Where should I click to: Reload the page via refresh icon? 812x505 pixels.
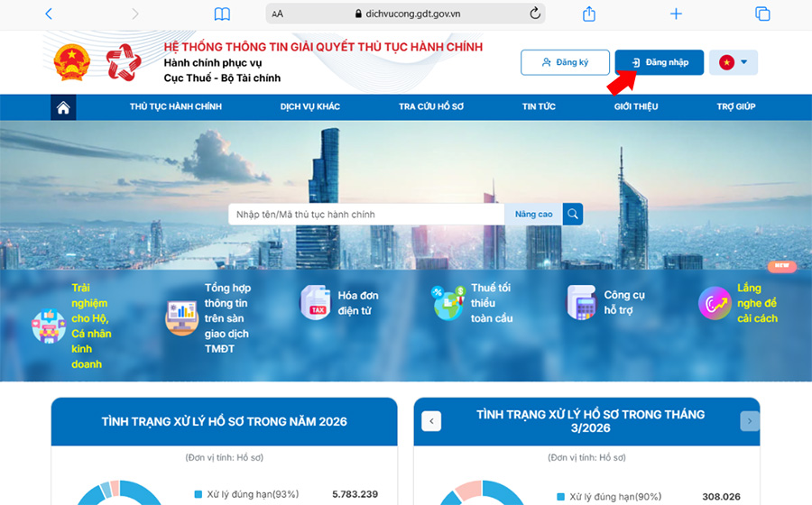pos(535,14)
